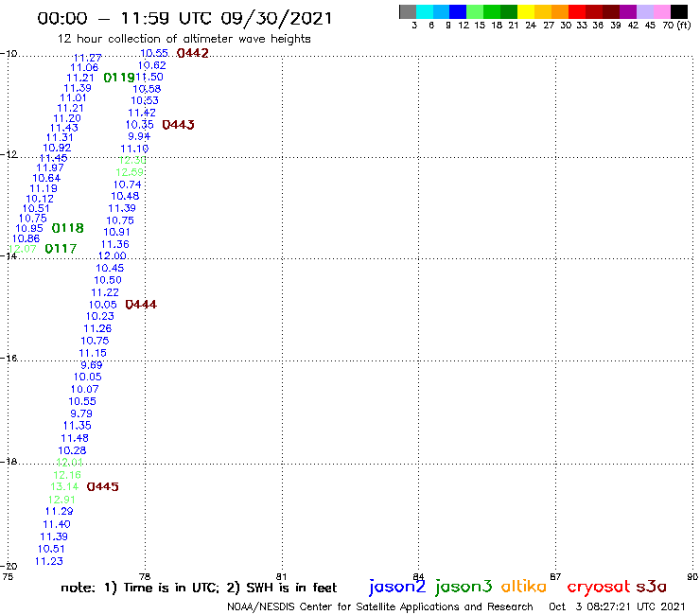Click the 10.91 wave height value
The height and width of the screenshot is (615, 700).
pyautogui.click(x=117, y=232)
